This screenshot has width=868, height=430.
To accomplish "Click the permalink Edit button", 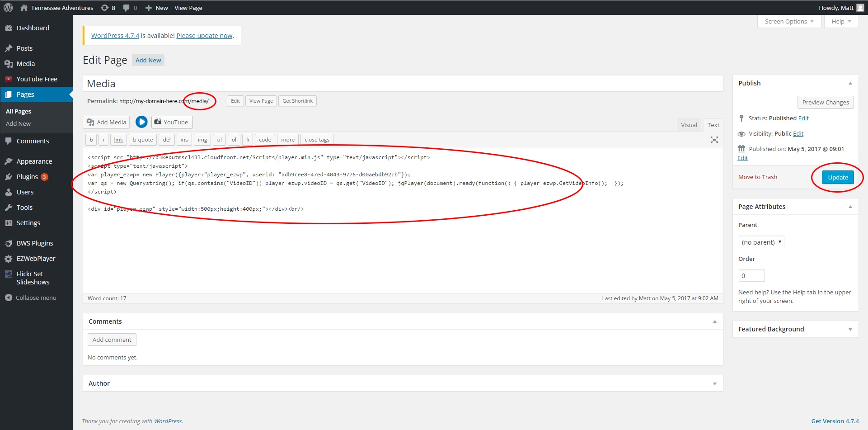I will coord(235,101).
